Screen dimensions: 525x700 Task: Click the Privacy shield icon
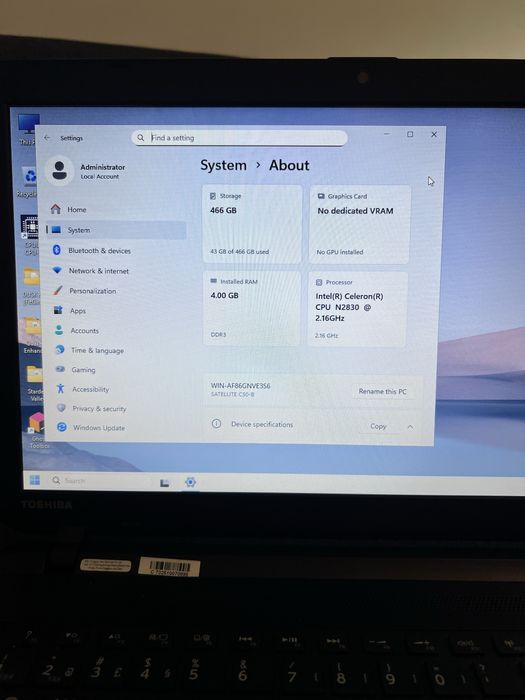coord(61,408)
